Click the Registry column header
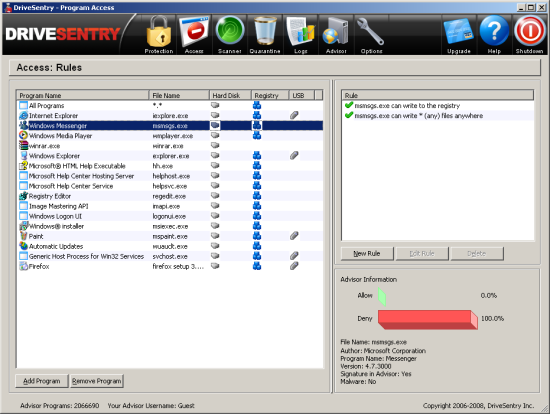Viewport: 550px width, 414px height. pyautogui.click(x=270, y=95)
